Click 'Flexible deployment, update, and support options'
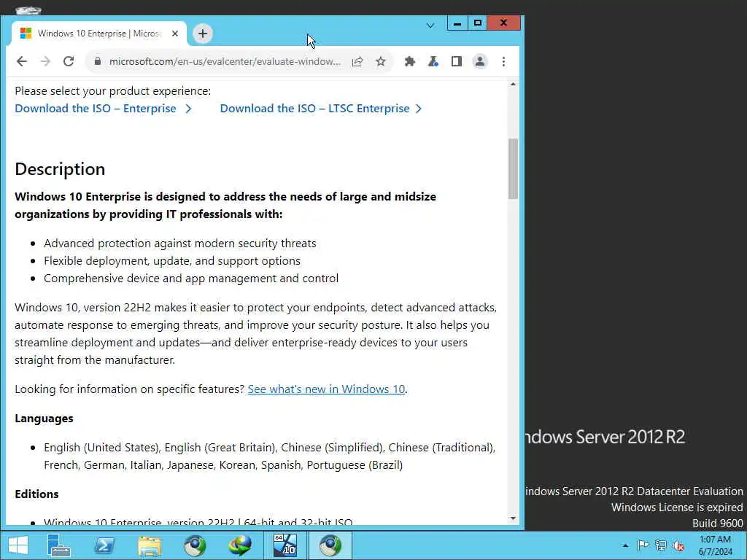 pos(172,261)
